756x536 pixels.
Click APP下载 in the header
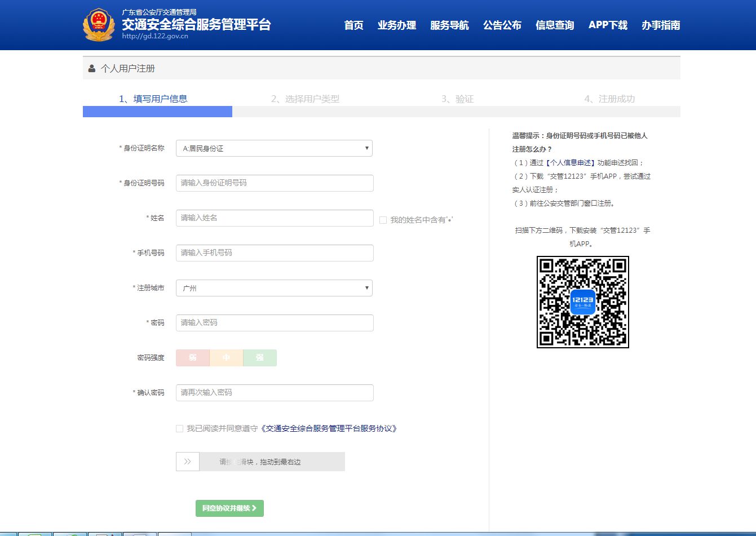(x=608, y=25)
